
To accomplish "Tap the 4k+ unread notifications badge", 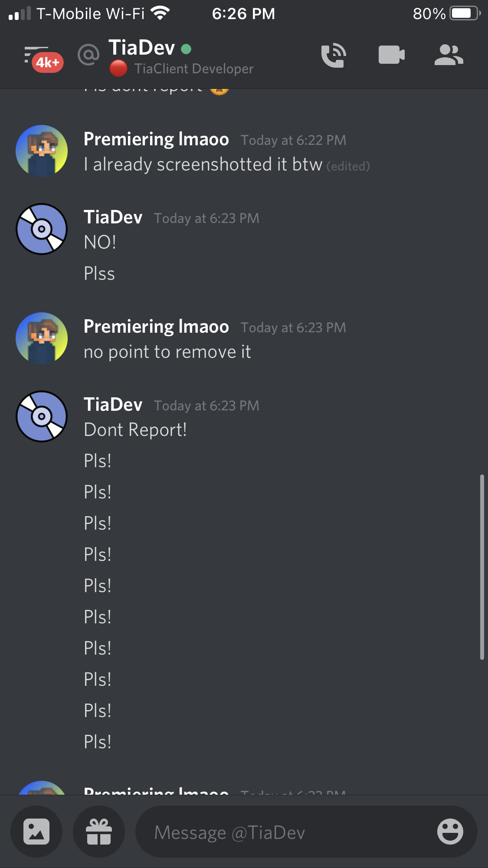I will pos(48,62).
